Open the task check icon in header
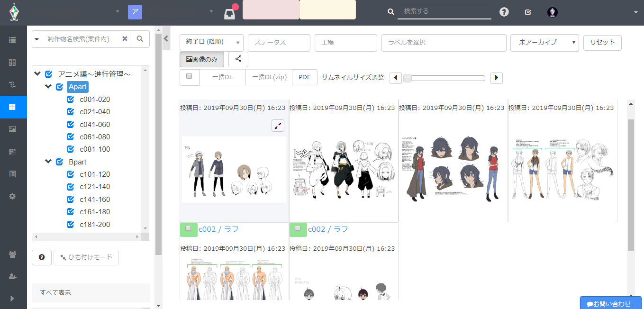The width and height of the screenshot is (644, 309). [x=528, y=12]
